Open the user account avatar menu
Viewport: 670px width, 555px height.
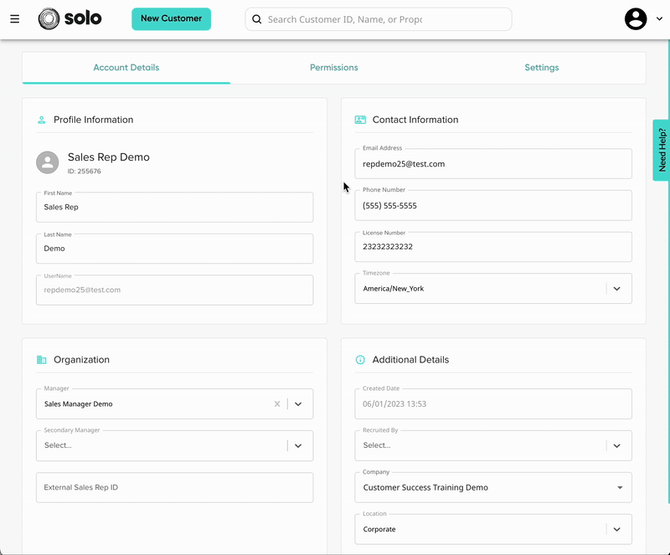coord(636,19)
